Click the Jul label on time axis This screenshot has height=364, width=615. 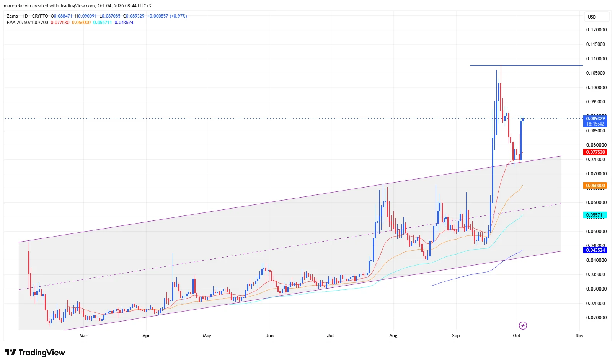[x=330, y=336]
